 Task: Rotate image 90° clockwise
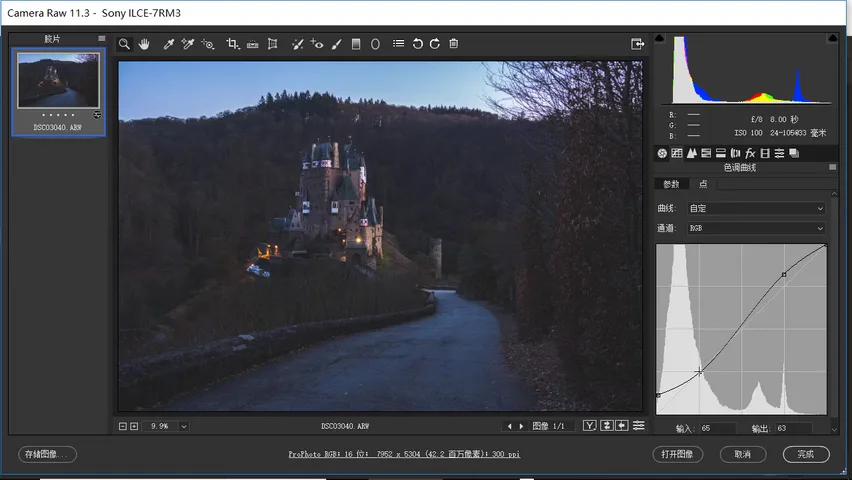tap(435, 44)
